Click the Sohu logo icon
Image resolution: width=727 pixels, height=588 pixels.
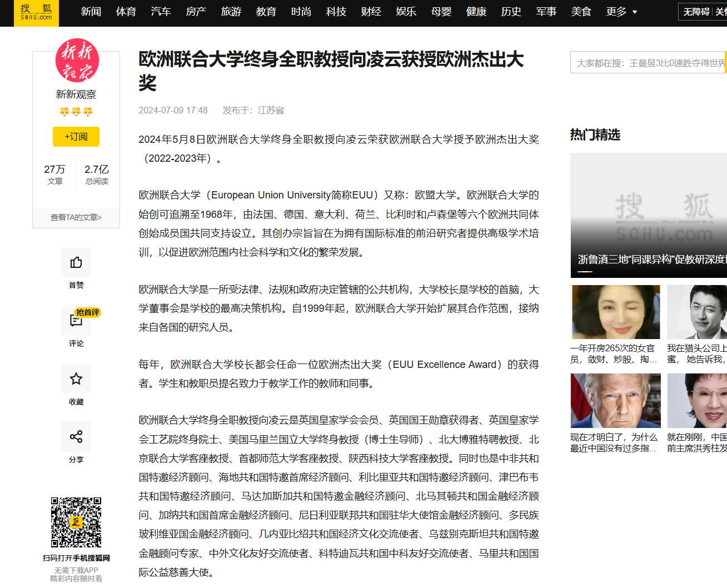36,12
